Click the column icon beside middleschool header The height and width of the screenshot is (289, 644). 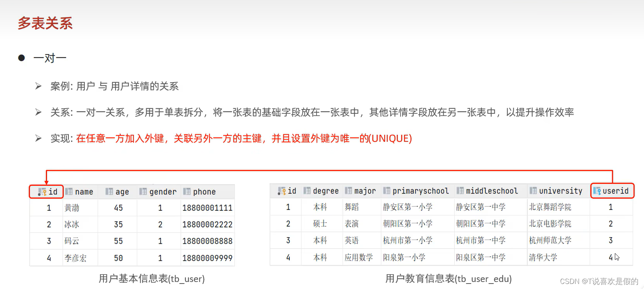[460, 191]
